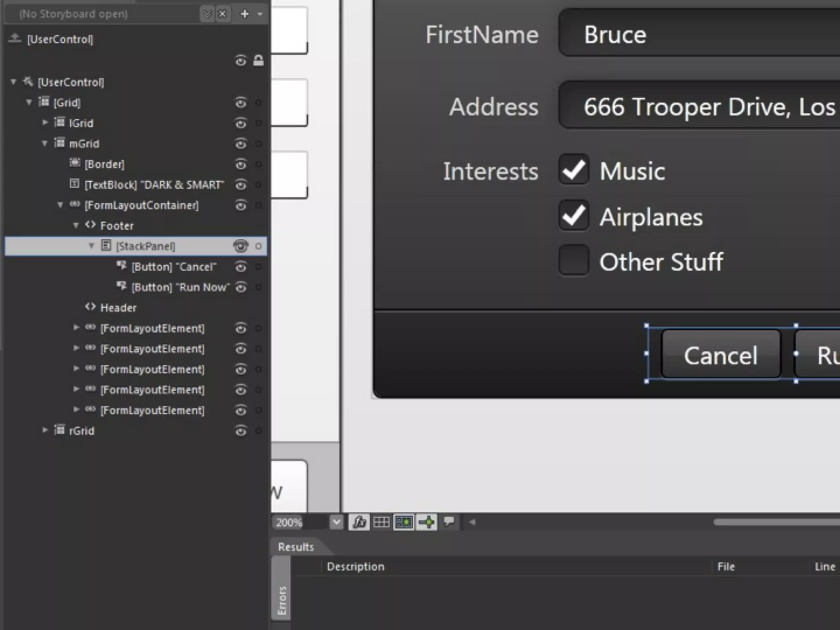Click the new storyboard plus icon
Screen dimensions: 840x630
[x=245, y=14]
